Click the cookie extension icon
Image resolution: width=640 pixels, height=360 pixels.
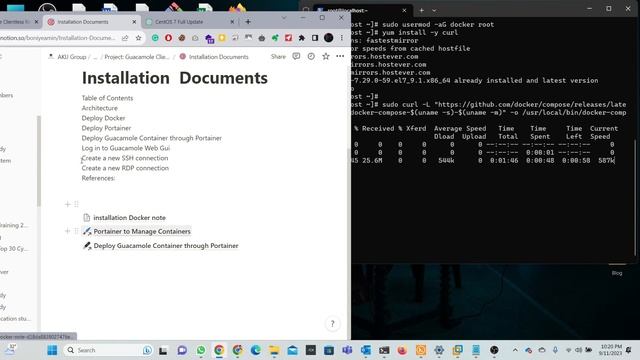(182, 38)
